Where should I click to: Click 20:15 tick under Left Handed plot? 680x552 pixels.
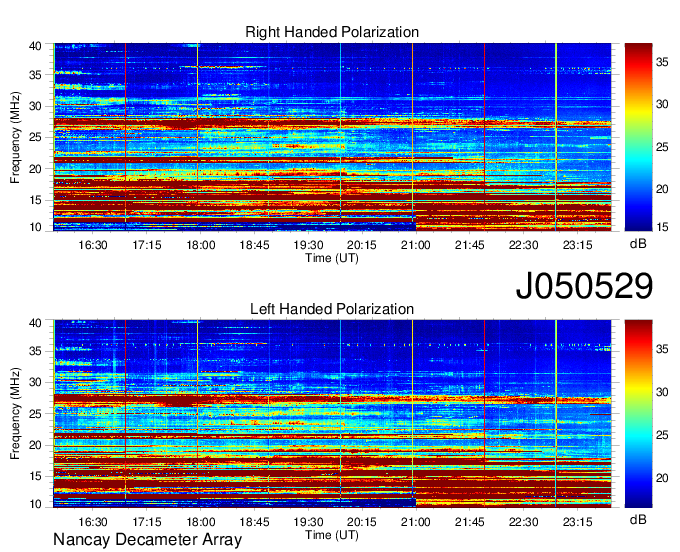click(x=362, y=522)
